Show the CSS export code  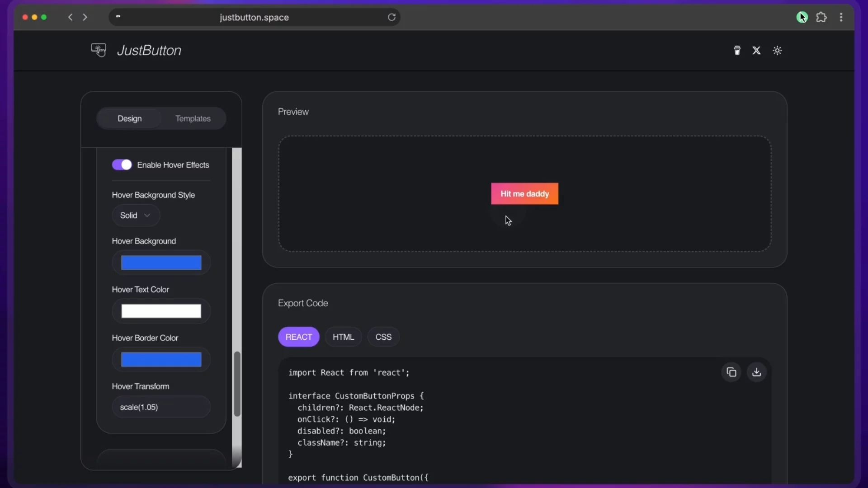pos(383,337)
